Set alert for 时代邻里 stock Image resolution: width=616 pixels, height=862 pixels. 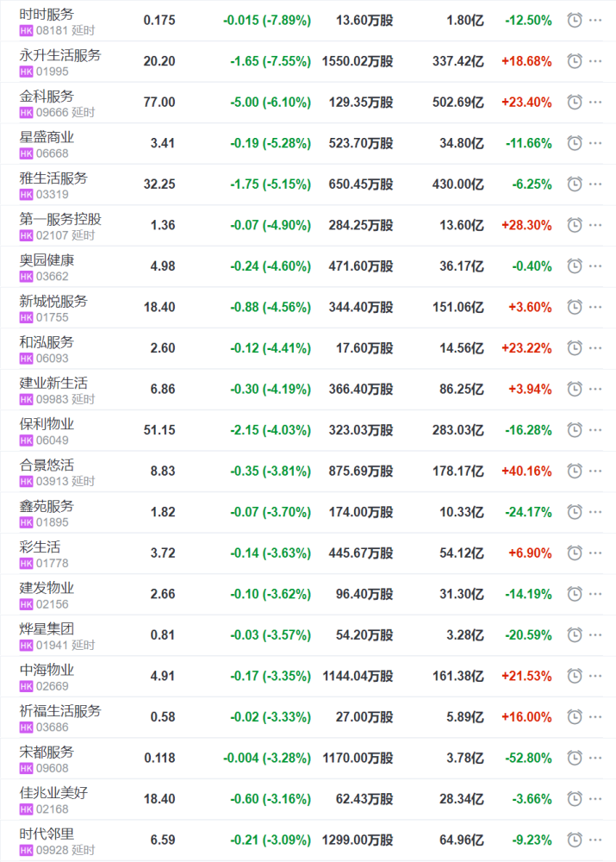(x=575, y=840)
